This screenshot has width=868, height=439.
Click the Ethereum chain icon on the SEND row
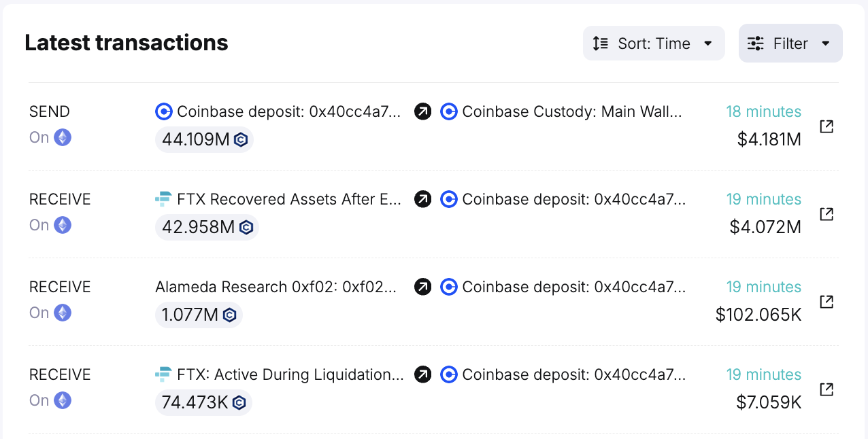[x=63, y=137]
